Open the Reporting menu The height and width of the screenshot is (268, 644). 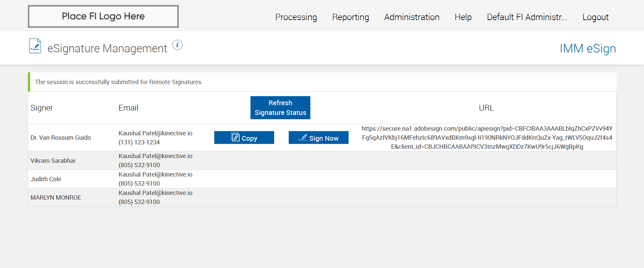351,17
